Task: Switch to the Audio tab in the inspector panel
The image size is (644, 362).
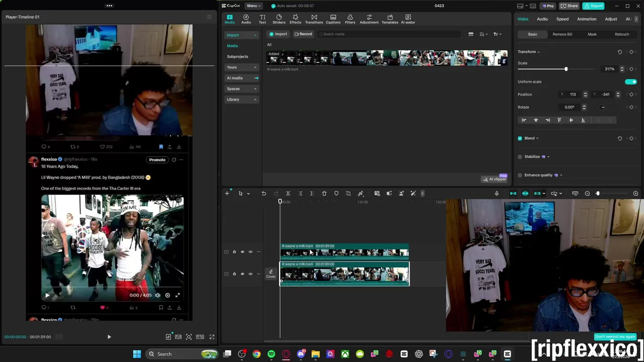Action: [542, 19]
